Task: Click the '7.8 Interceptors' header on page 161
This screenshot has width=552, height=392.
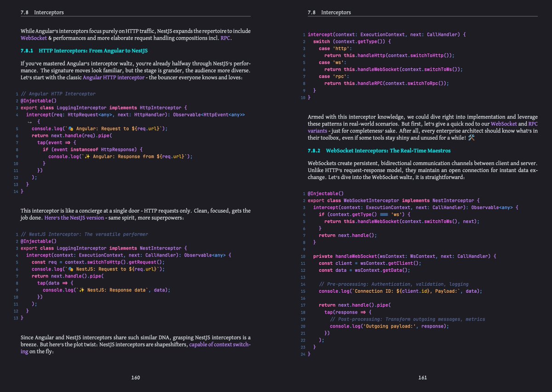Action: (x=329, y=12)
